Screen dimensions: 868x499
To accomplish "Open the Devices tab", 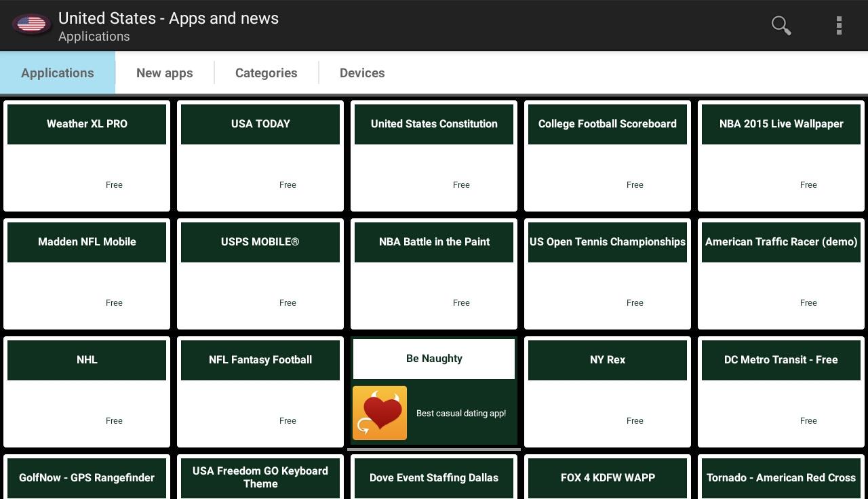I will point(362,73).
